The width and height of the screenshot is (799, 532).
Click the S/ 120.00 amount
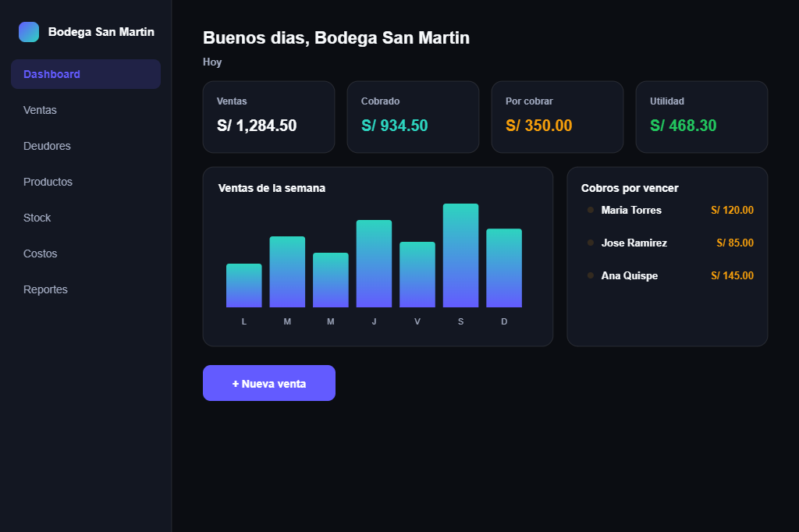pyautogui.click(x=732, y=210)
